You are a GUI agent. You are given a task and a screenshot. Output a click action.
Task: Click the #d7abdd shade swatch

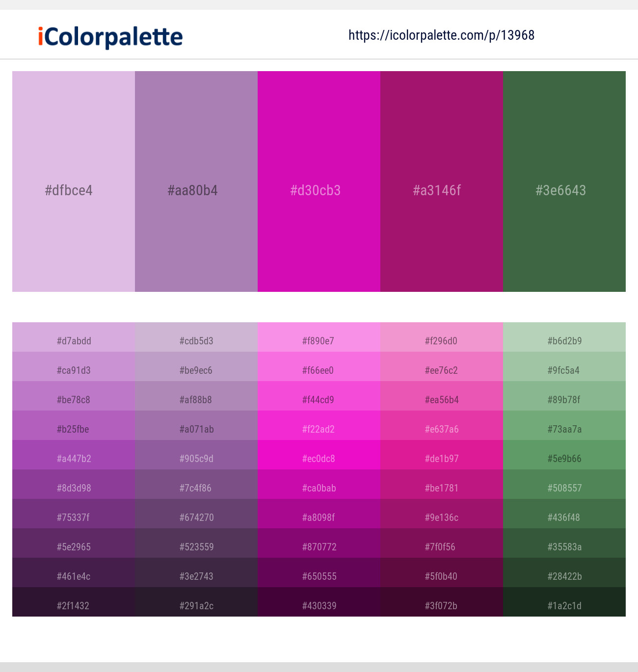(73, 341)
